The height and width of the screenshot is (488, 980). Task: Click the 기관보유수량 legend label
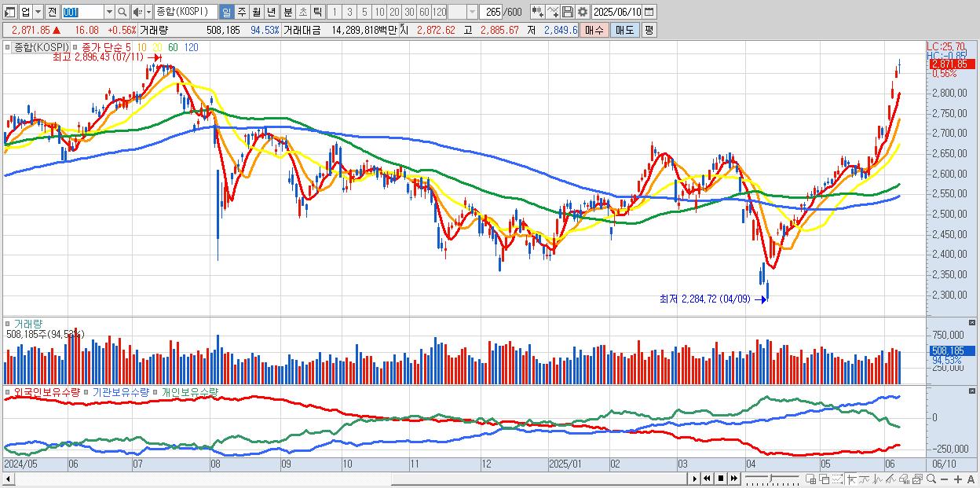121,391
